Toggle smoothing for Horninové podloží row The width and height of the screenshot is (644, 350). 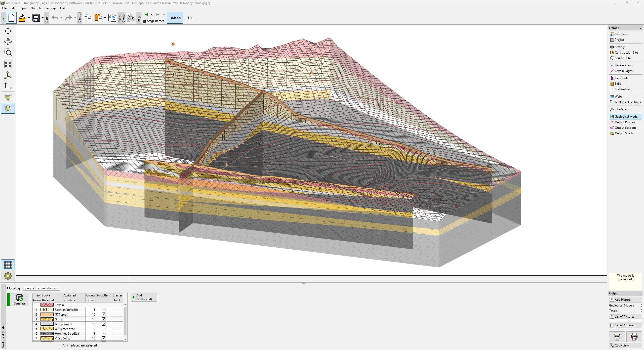click(104, 333)
